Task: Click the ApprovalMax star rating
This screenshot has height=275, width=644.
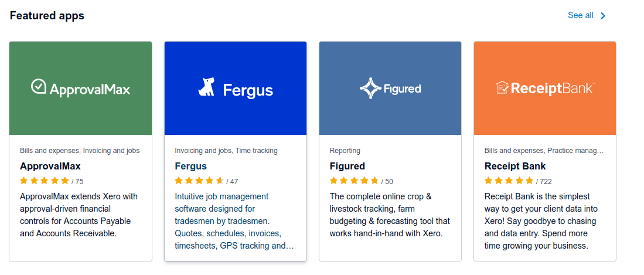Action: click(x=45, y=181)
